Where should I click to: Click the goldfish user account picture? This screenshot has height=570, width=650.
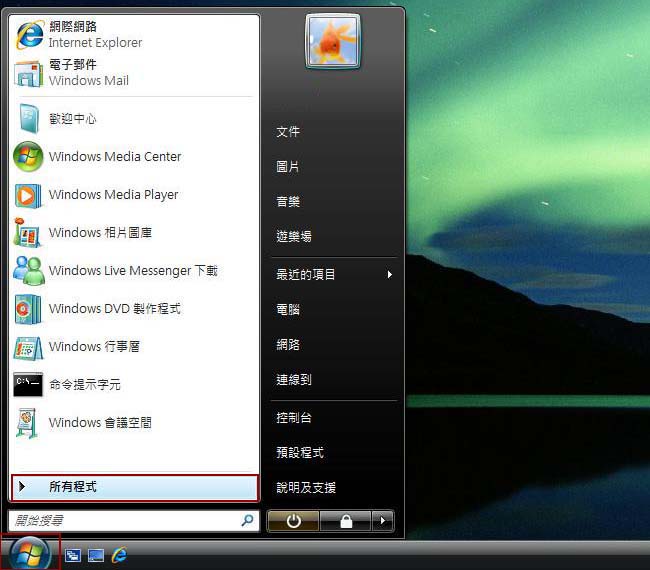332,41
